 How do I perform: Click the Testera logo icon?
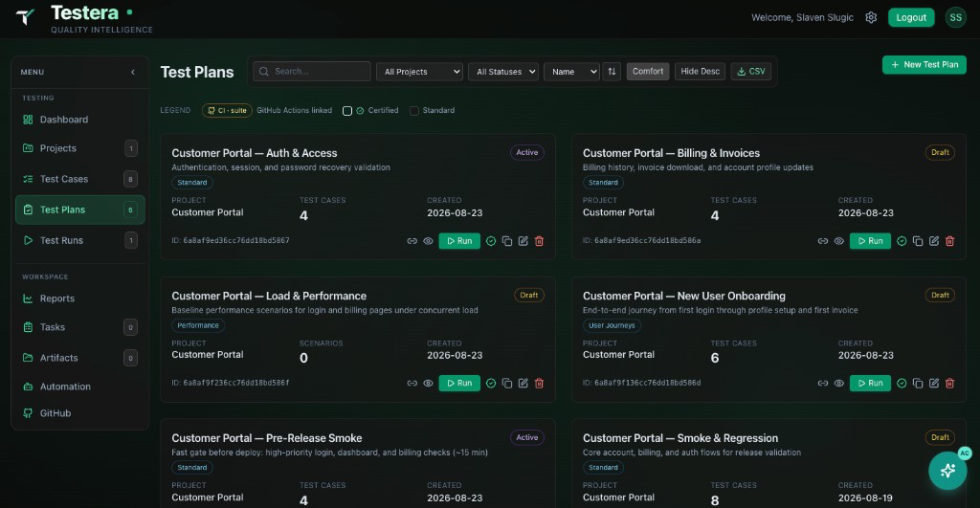point(25,17)
